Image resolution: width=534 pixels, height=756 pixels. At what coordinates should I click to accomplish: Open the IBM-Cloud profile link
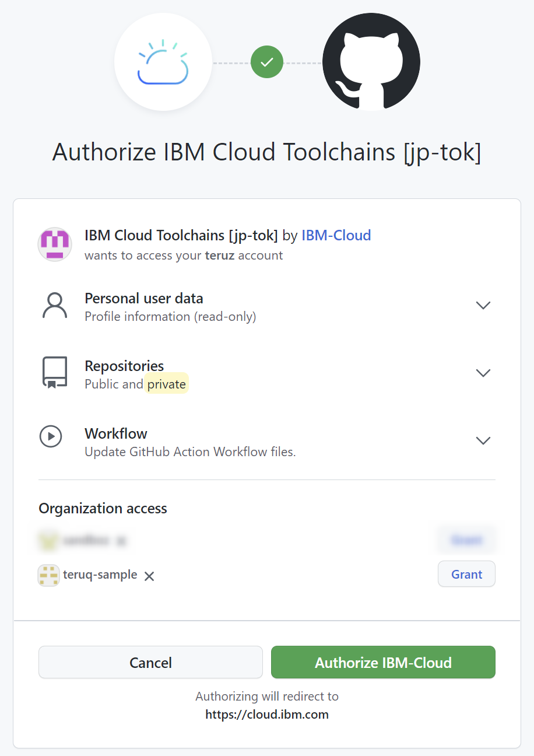coord(336,236)
